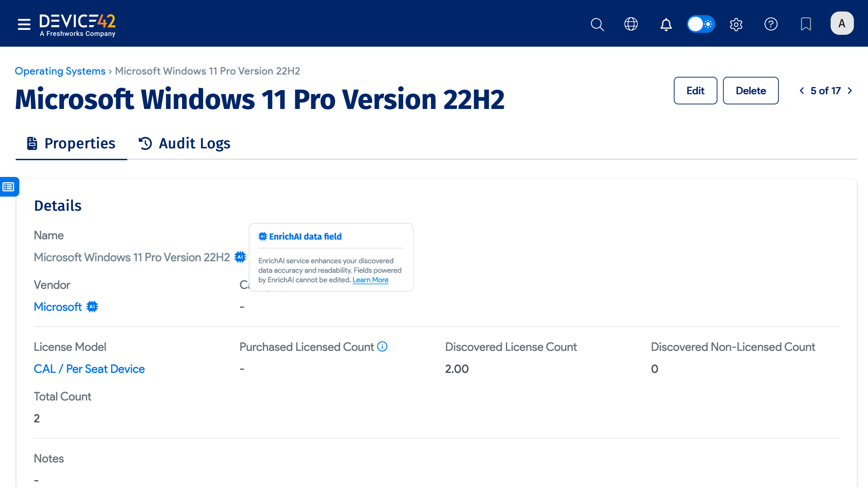Open the user avatar profile
Screen dimensions: 868x493
(842, 23)
